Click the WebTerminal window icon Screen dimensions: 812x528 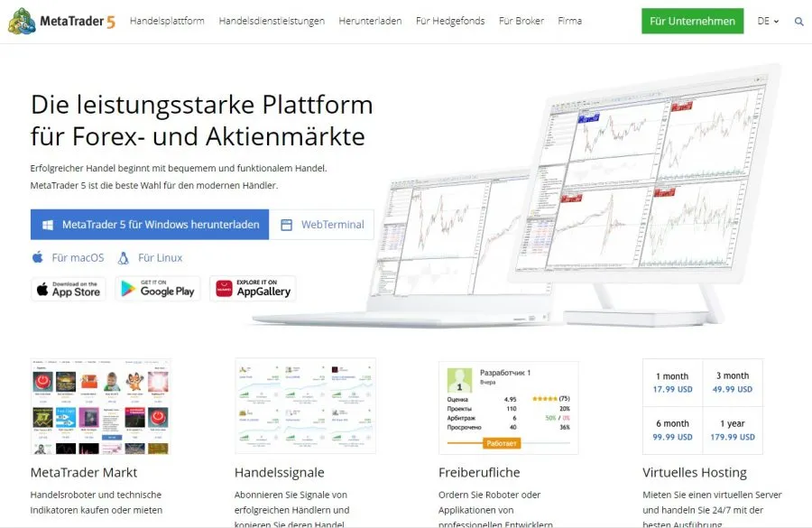click(287, 225)
